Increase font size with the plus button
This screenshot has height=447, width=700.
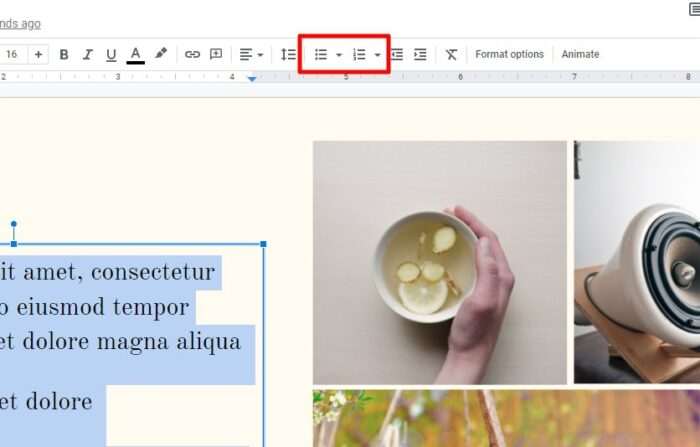coord(38,54)
